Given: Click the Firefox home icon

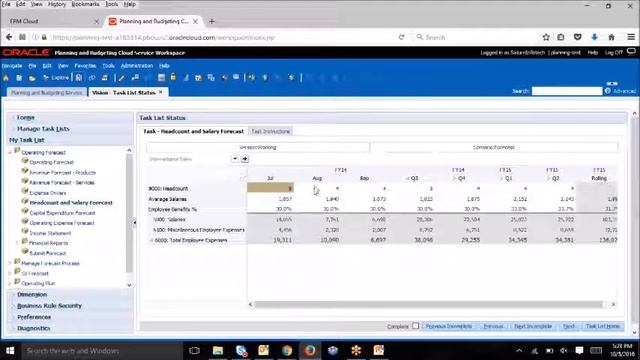Looking at the screenshot, I should tap(611, 37).
